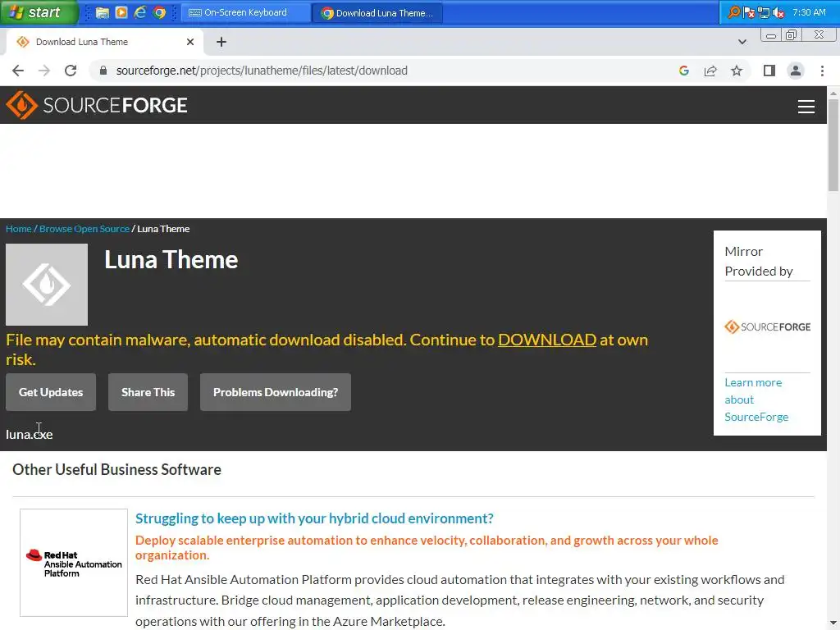Bookmark this page with the star icon
Image resolution: width=840 pixels, height=630 pixels.
pyautogui.click(x=737, y=71)
